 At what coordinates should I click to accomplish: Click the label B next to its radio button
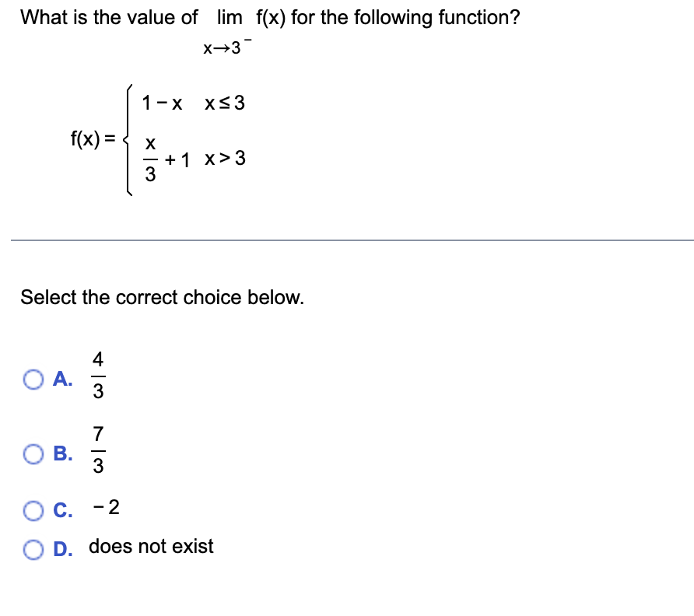pos(63,454)
